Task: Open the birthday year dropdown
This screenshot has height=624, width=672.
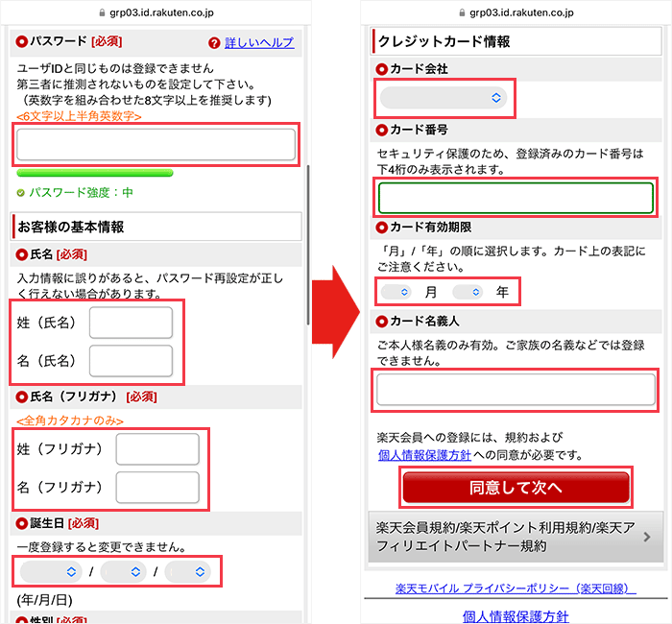Action: [51, 572]
